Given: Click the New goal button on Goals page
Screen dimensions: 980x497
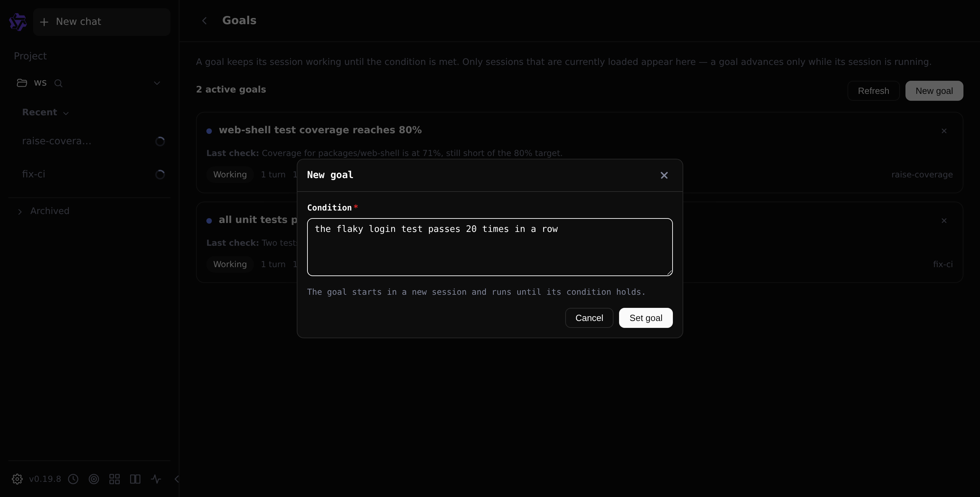Looking at the screenshot, I should pyautogui.click(x=934, y=90).
